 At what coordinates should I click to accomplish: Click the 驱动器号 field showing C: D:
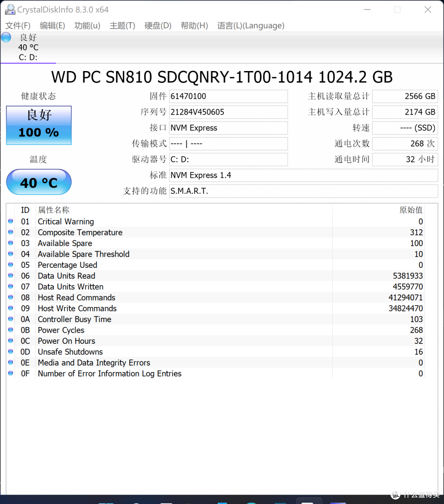[x=229, y=159]
